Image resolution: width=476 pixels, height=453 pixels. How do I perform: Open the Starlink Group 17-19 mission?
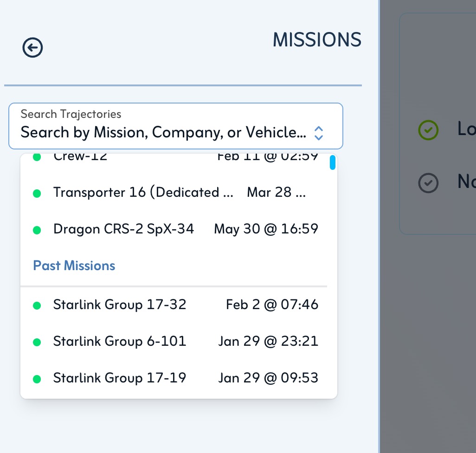(120, 379)
